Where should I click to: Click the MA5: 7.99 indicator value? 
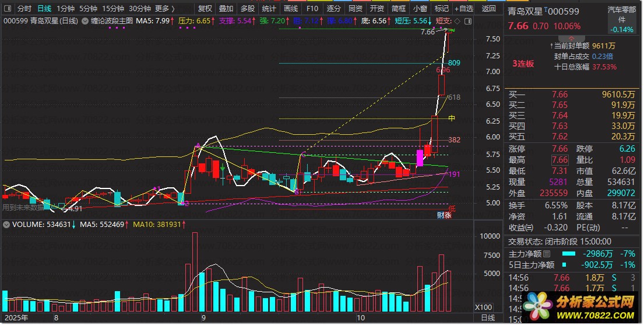(x=156, y=21)
